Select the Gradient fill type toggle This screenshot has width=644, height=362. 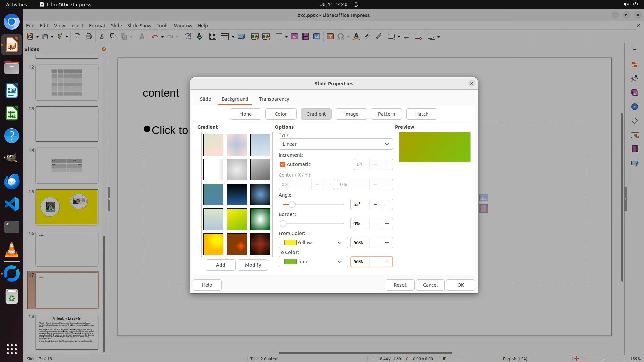pos(316,114)
